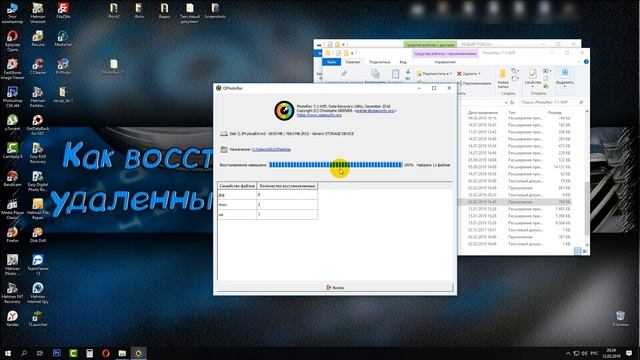
Task: Open the cgsecurity.org website link
Action: pyautogui.click(x=319, y=115)
